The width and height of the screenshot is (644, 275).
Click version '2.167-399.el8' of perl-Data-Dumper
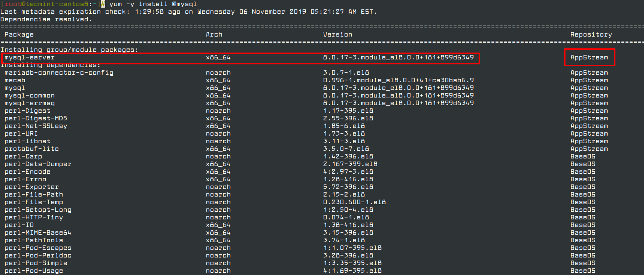350,164
